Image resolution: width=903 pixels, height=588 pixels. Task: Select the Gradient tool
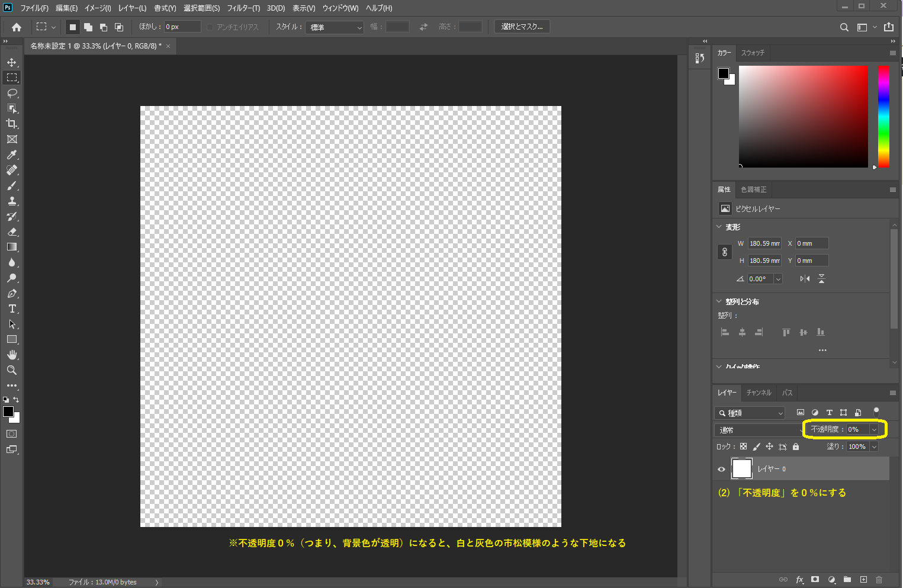tap(12, 247)
